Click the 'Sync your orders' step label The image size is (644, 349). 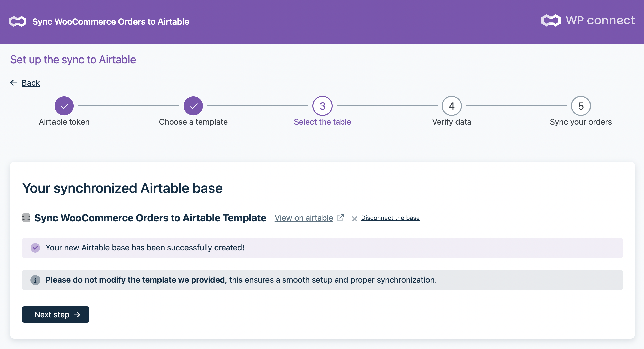[581, 122]
